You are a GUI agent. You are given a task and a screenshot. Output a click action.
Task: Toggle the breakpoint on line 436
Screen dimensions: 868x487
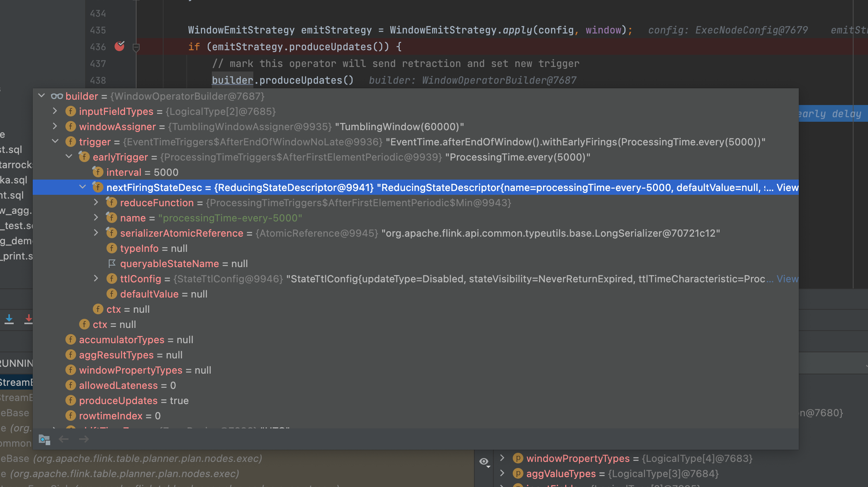[119, 46]
